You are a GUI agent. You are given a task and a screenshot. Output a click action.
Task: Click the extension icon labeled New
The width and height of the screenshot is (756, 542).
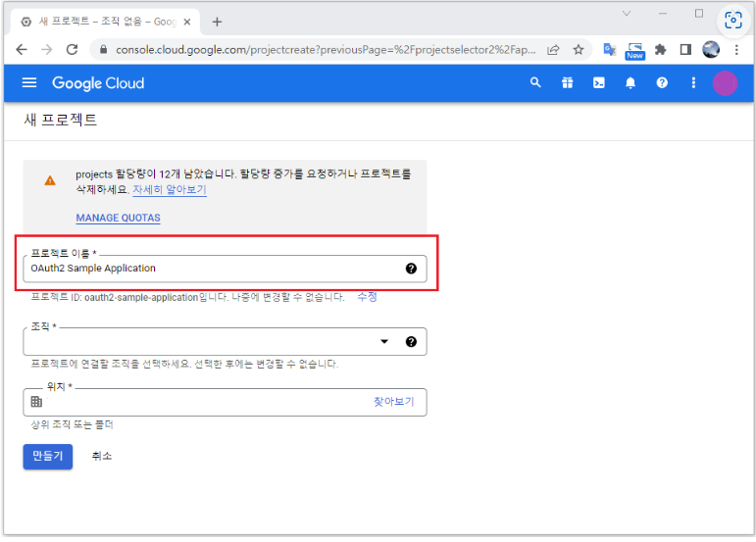(635, 50)
